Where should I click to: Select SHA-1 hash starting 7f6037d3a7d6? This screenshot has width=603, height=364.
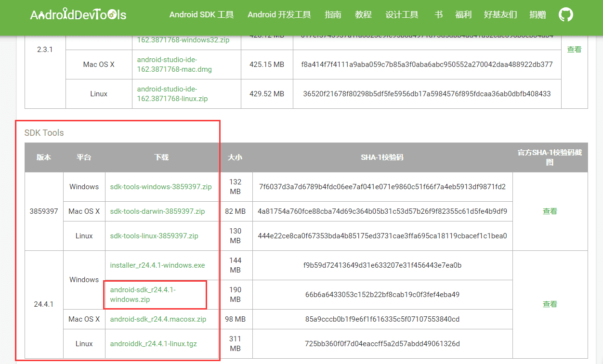coord(382,187)
